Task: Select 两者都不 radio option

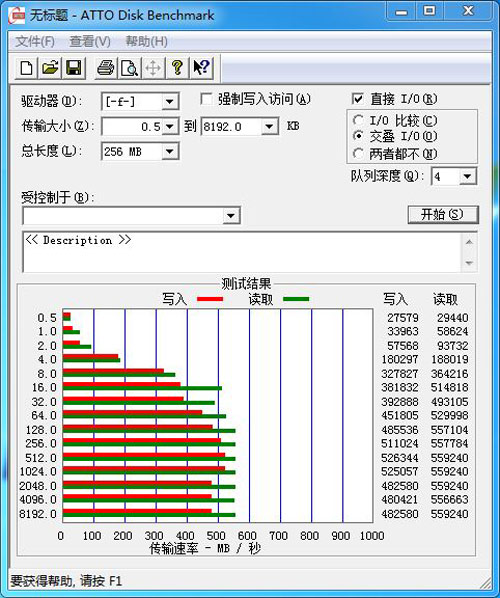Action: [x=358, y=154]
